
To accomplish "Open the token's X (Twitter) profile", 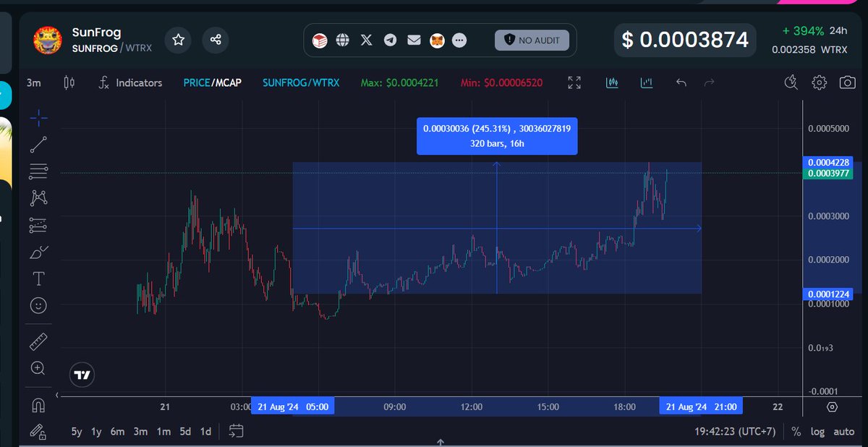I will tap(367, 41).
